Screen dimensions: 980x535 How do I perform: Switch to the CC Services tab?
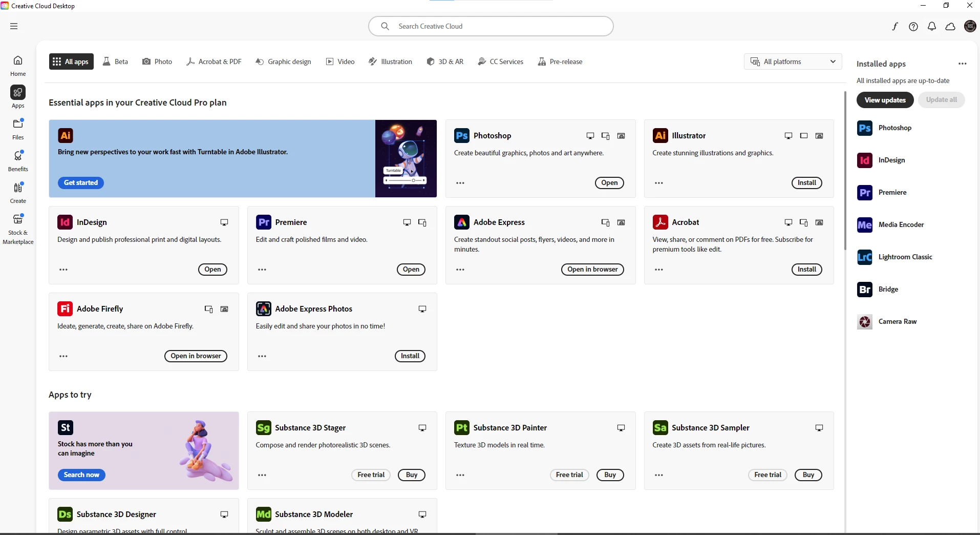click(501, 61)
